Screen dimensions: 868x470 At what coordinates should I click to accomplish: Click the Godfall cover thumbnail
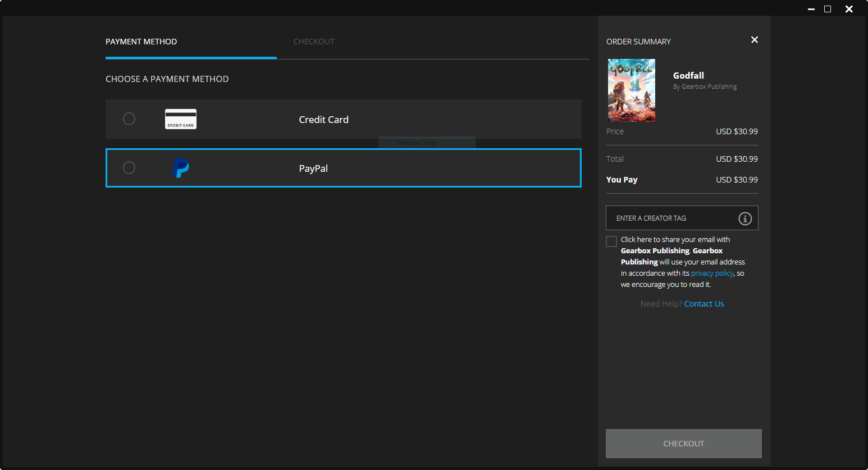632,90
